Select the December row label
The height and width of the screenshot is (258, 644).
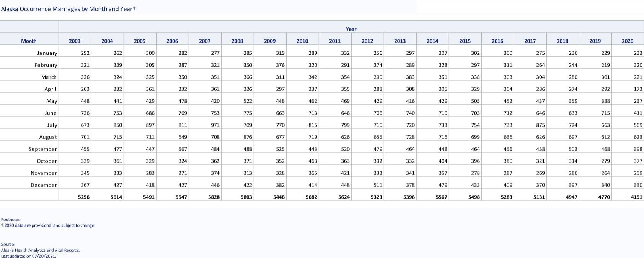(44, 185)
